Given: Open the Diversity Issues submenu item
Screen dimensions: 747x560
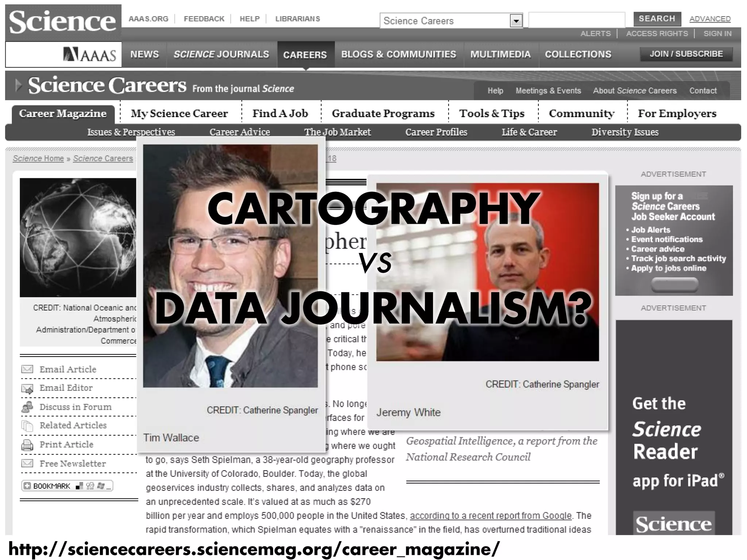Looking at the screenshot, I should tap(625, 132).
